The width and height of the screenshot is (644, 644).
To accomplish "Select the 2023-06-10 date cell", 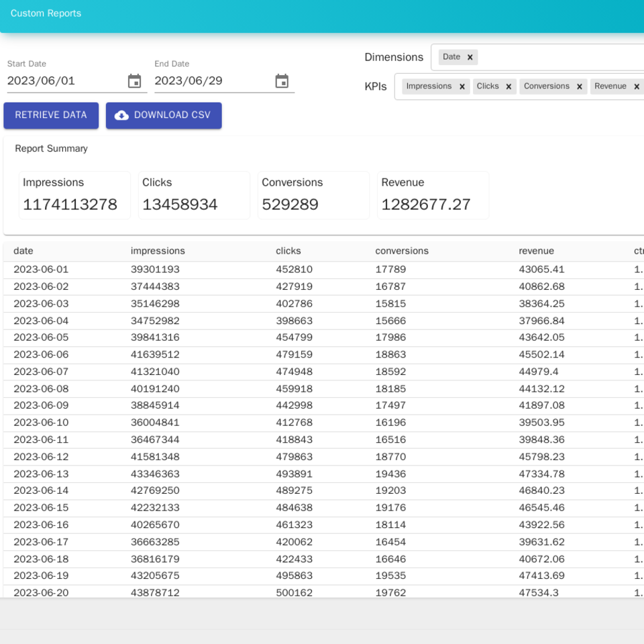I will (x=41, y=423).
